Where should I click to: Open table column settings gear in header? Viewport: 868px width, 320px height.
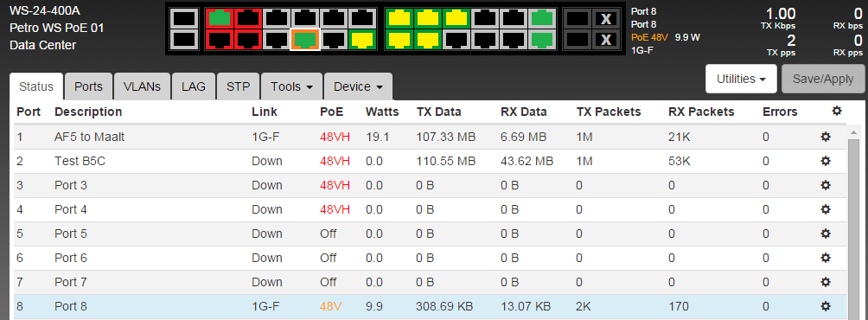click(837, 111)
